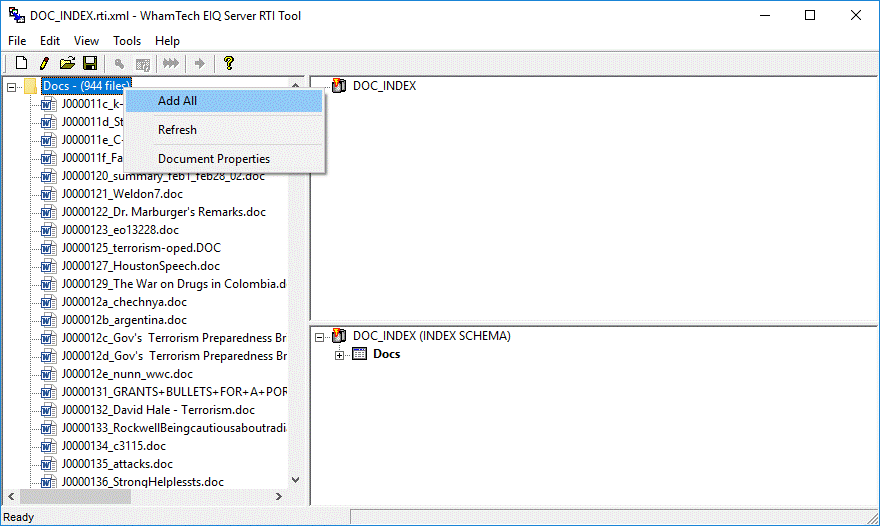880x526 pixels.
Task: Click Word icon beside J0000135_attacks.doc
Action: [x=49, y=464]
